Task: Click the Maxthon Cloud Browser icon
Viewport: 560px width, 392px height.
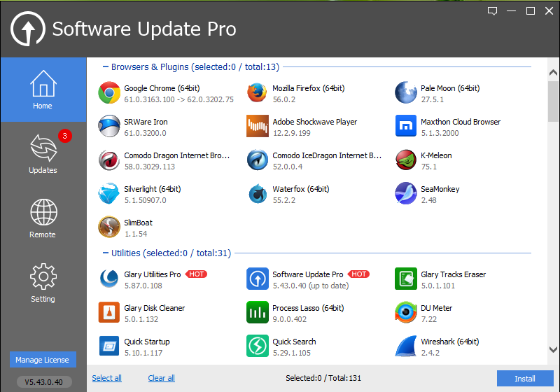Action: [x=406, y=126]
